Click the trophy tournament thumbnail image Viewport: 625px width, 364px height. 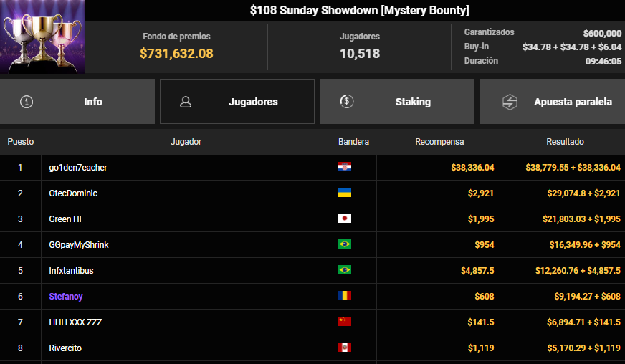[x=42, y=37]
